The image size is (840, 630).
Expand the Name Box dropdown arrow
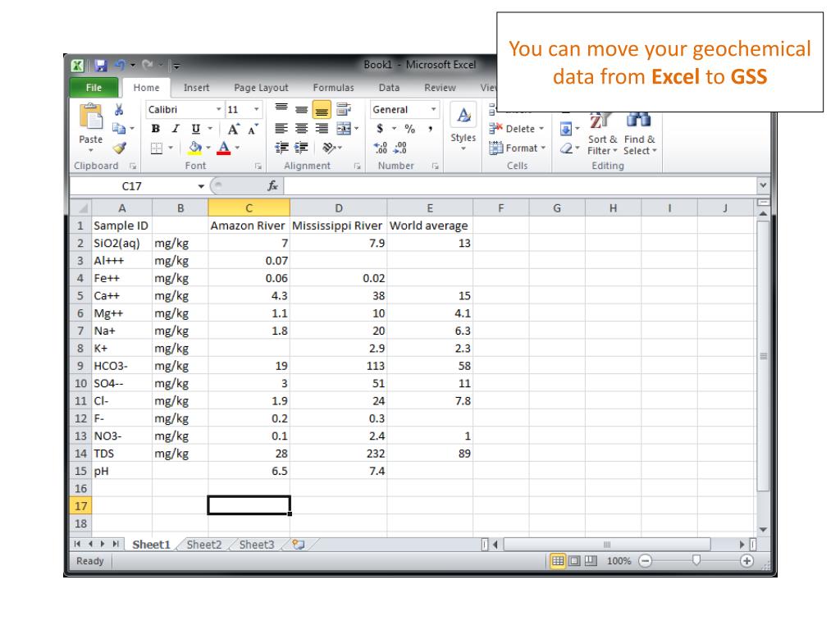(201, 186)
